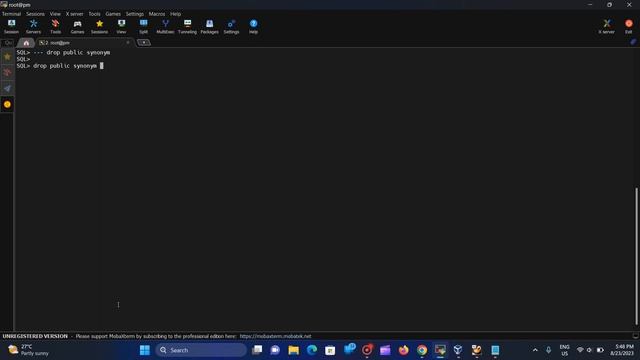Click the UNREGISTERED VERSION status text
The height and width of the screenshot is (360, 640).
35,336
